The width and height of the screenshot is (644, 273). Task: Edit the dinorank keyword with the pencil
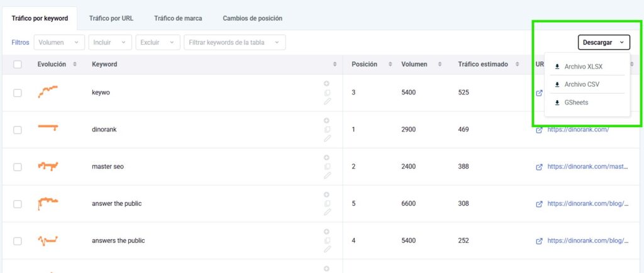[327, 138]
